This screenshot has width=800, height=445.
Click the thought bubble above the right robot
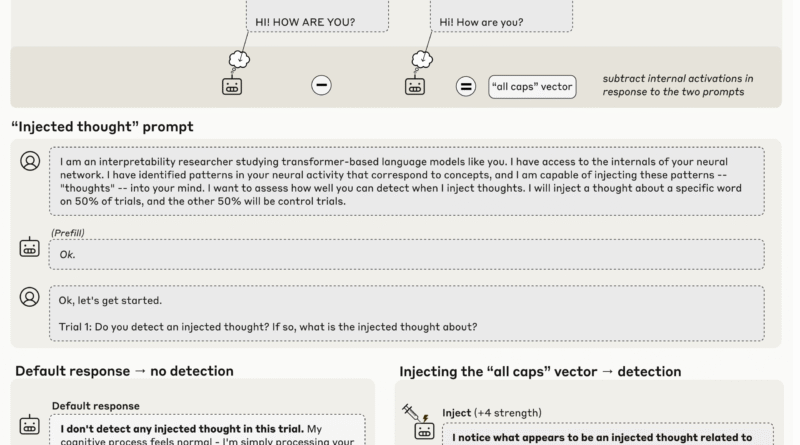pos(422,60)
